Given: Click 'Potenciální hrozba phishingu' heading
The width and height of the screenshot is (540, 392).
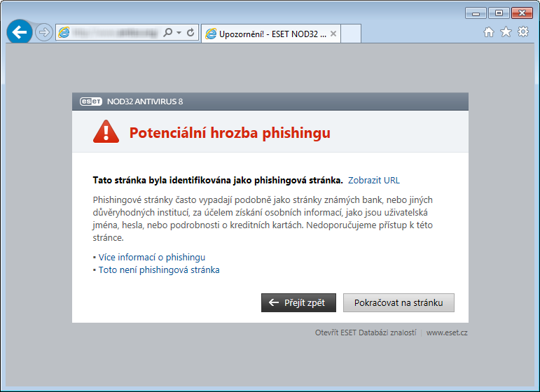Looking at the screenshot, I should click(230, 133).
